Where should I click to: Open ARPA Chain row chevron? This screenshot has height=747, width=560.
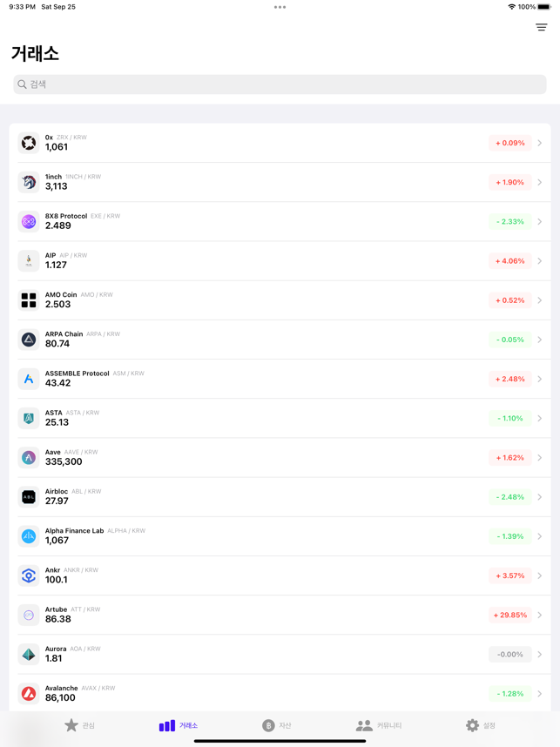point(539,340)
